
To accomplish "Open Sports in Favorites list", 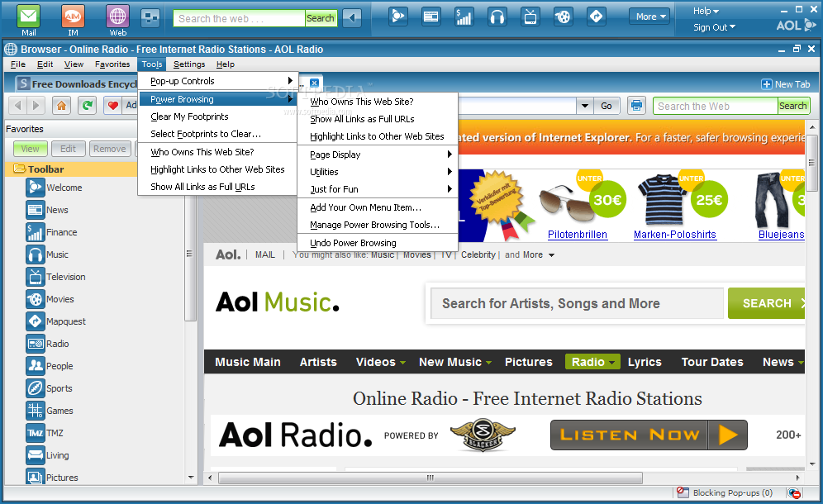I will [49, 388].
